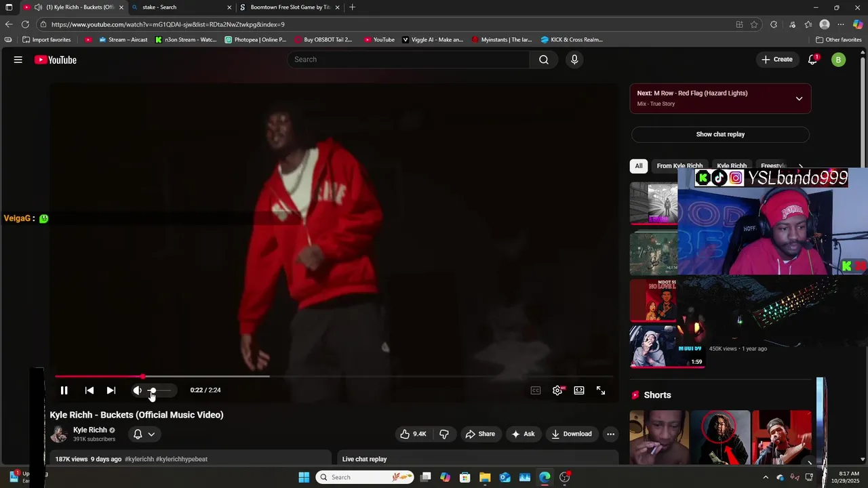Show chat replay

[x=720, y=134]
